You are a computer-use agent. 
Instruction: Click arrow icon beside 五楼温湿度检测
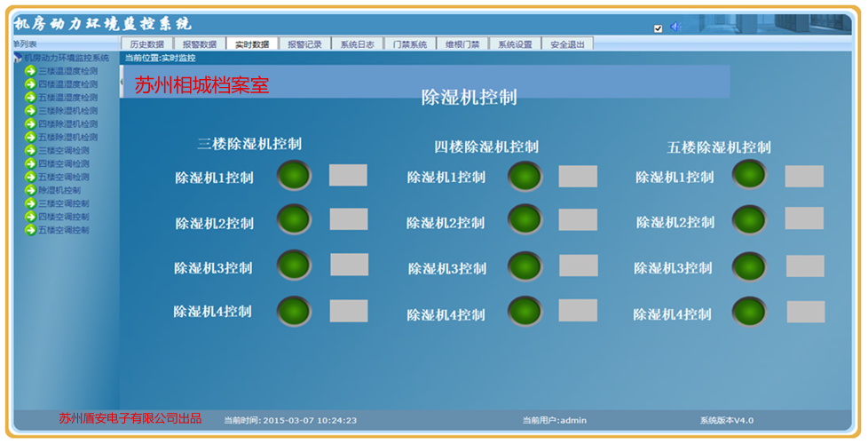click(x=30, y=98)
